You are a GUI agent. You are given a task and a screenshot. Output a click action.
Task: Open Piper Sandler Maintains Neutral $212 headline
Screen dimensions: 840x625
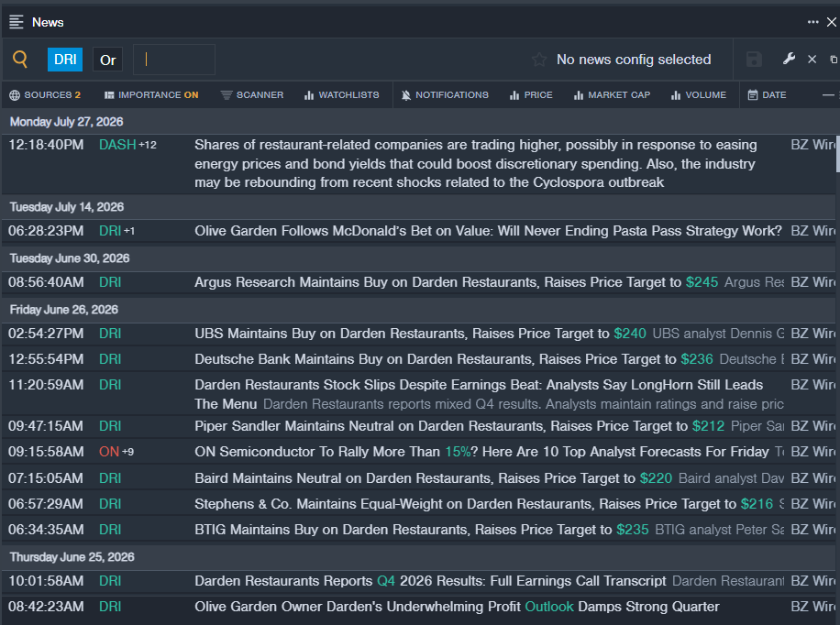(459, 426)
